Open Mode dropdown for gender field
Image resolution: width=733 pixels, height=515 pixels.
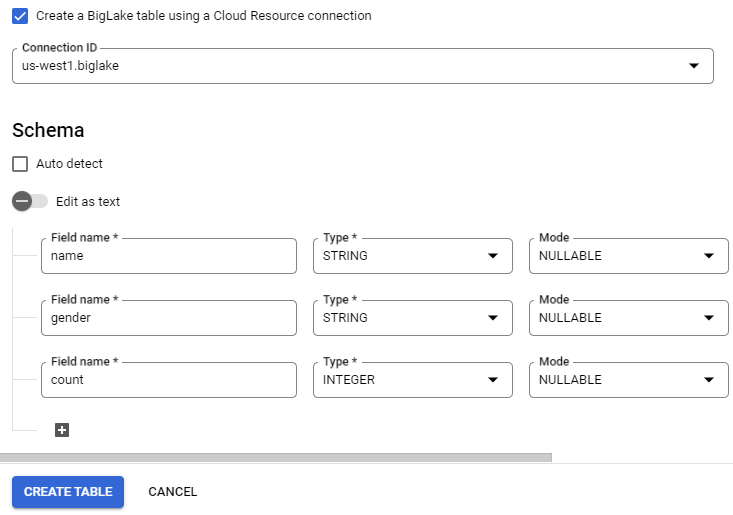628,318
